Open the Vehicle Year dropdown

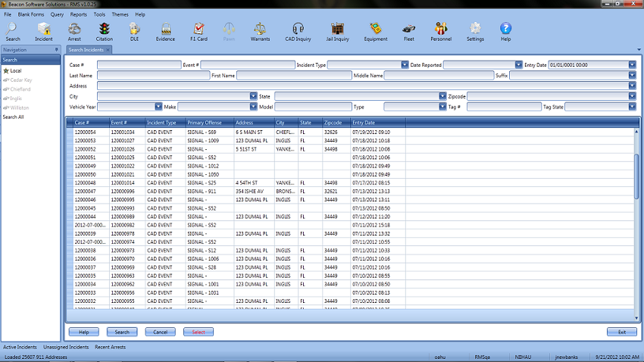point(158,107)
